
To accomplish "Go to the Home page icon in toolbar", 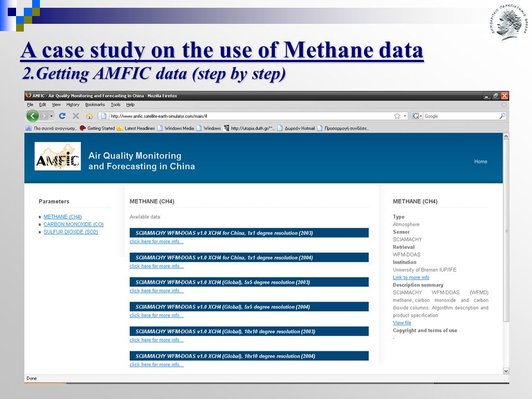I will (x=90, y=116).
